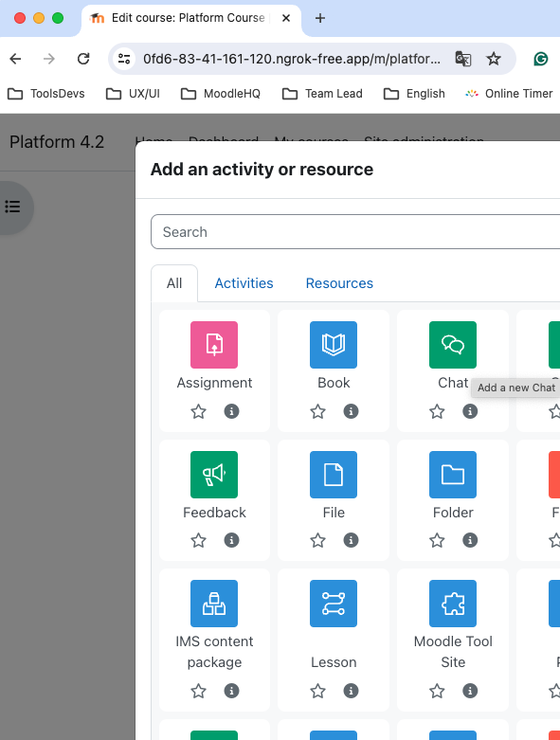Screen dimensions: 560x740
Task: Open the ToolsDevs bookmarks folder
Action: (46, 94)
